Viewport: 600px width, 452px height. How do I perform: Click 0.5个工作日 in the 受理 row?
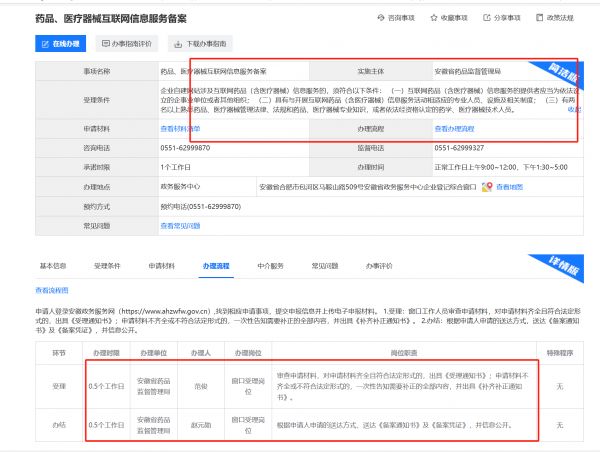click(x=106, y=386)
